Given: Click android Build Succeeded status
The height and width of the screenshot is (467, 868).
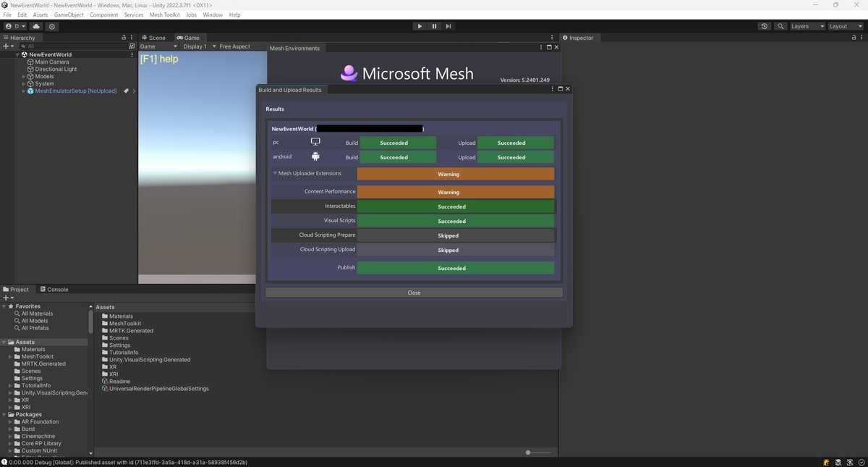Looking at the screenshot, I should click(398, 157).
